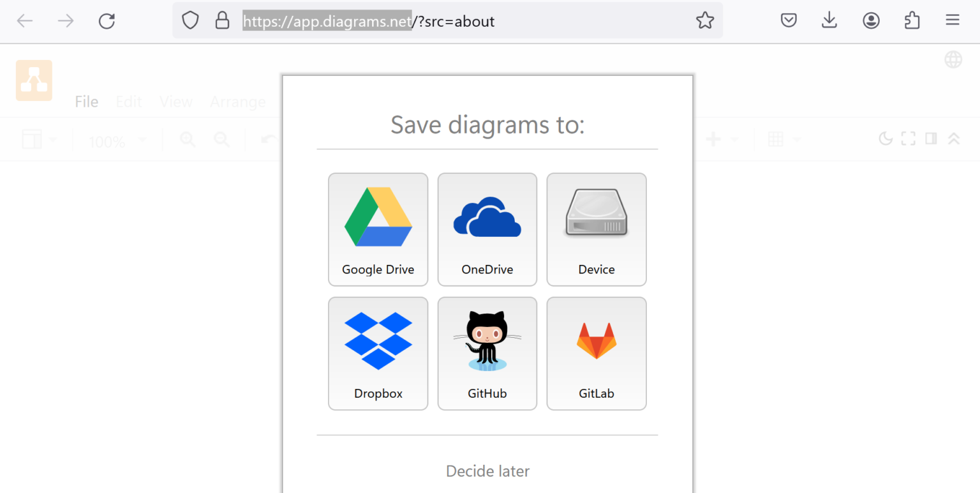Click the diagrams.net logo icon

tap(34, 80)
